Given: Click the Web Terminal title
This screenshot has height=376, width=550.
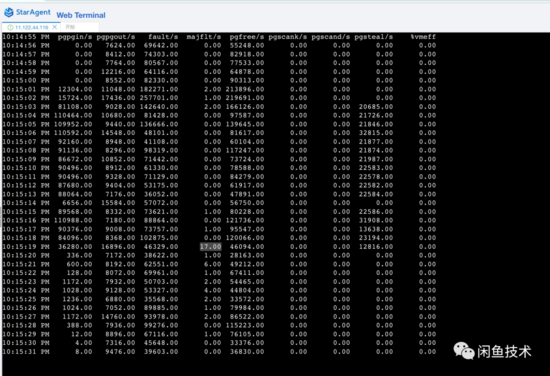Looking at the screenshot, I should (x=81, y=15).
